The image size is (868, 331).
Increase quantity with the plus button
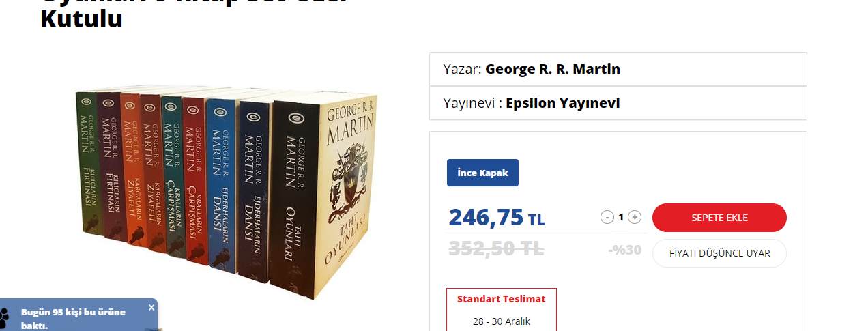point(635,217)
